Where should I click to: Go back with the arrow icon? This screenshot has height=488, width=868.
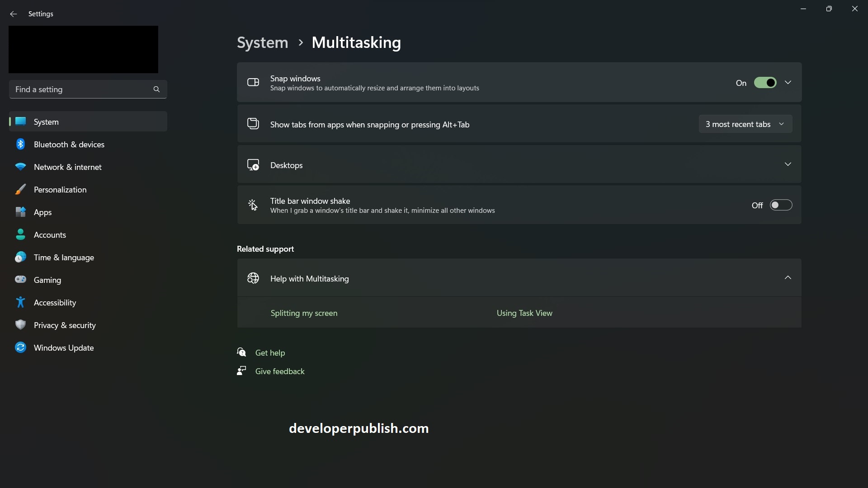tap(13, 14)
